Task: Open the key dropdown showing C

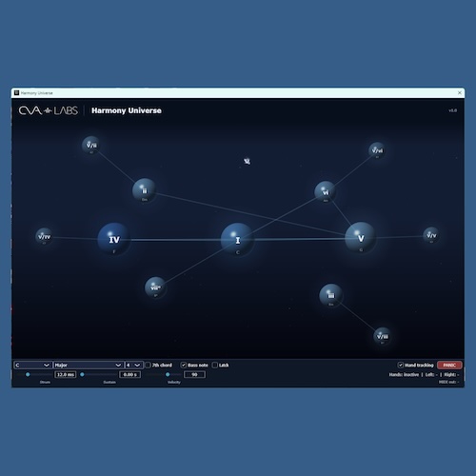Action: click(x=32, y=365)
